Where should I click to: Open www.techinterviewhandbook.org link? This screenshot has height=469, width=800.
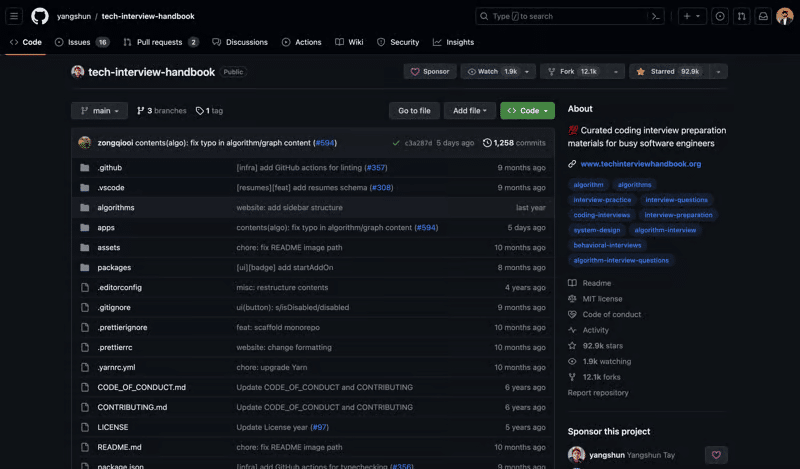[640, 164]
